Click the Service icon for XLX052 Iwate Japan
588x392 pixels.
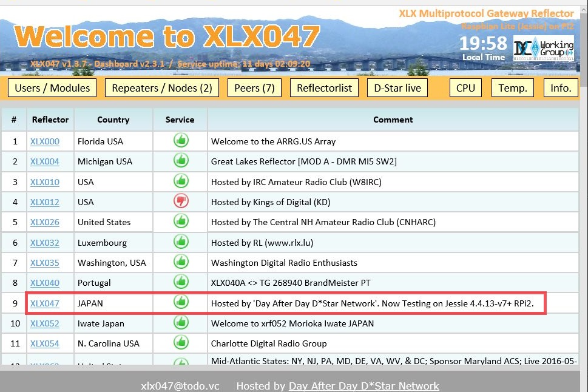(x=180, y=323)
